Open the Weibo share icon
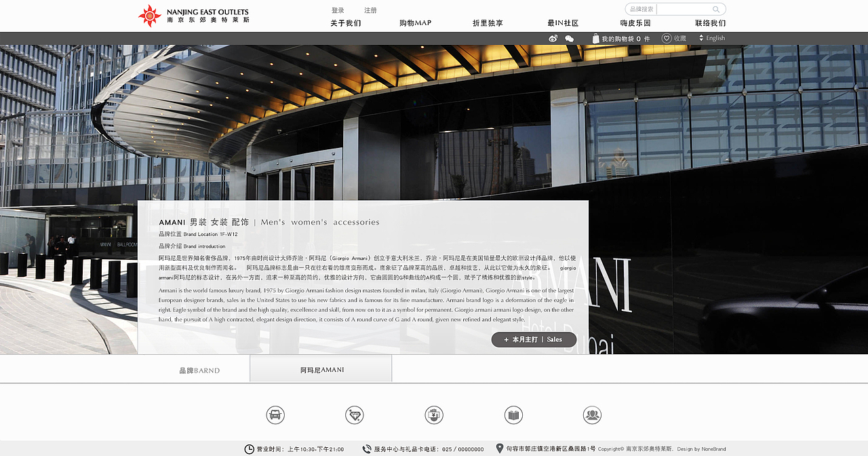The width and height of the screenshot is (868, 456). 553,38
